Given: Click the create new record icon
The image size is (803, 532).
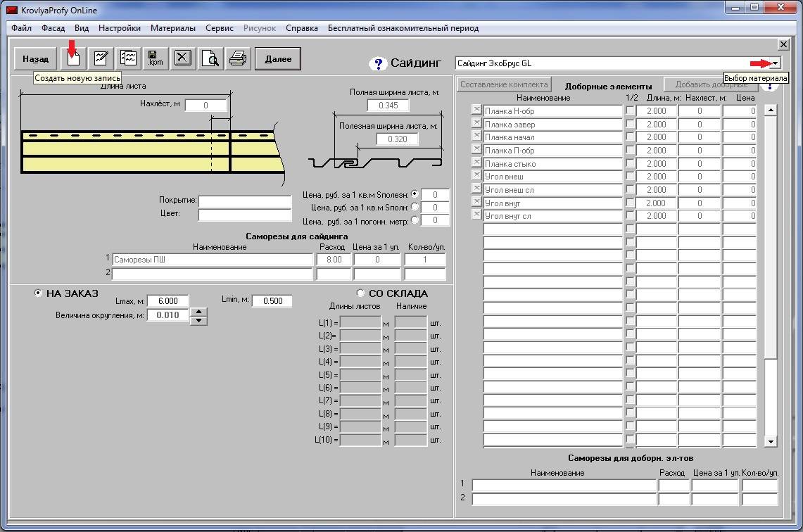Looking at the screenshot, I should 73,59.
